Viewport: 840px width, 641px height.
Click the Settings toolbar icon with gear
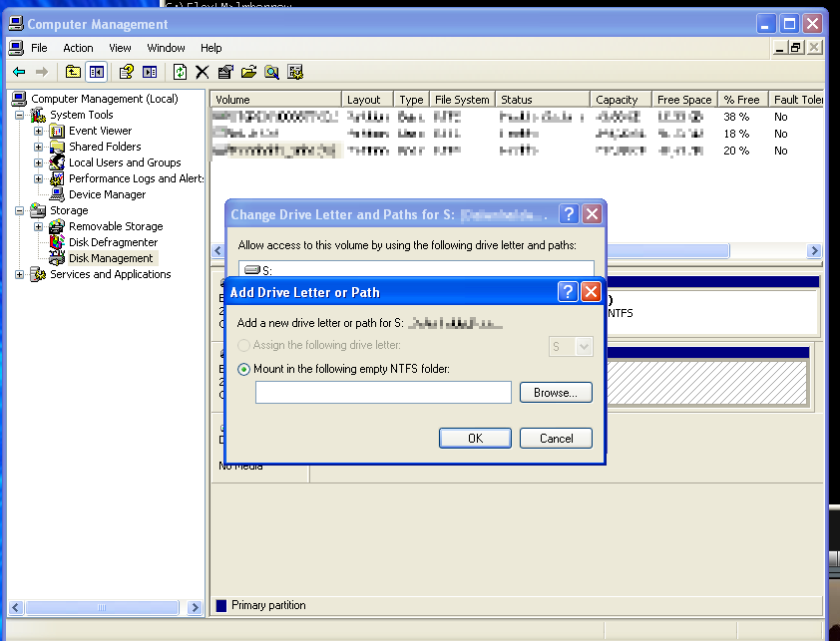click(295, 72)
